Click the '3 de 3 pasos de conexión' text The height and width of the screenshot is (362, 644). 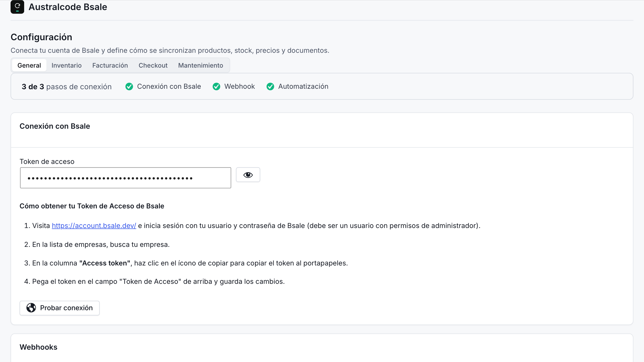tap(67, 86)
